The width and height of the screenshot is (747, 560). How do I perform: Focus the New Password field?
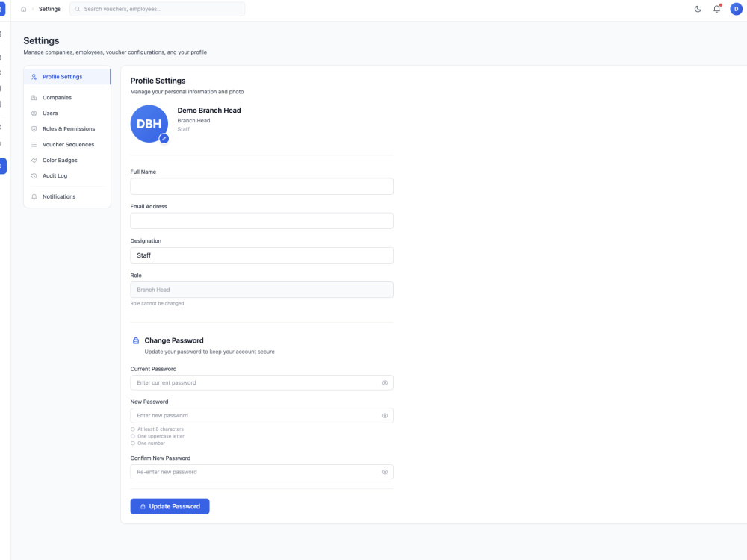(262, 416)
